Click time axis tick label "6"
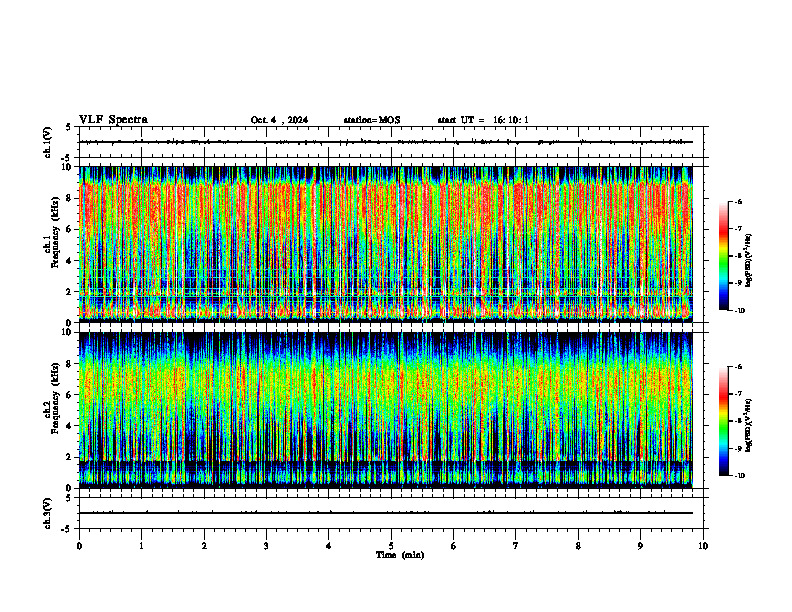 [x=454, y=546]
